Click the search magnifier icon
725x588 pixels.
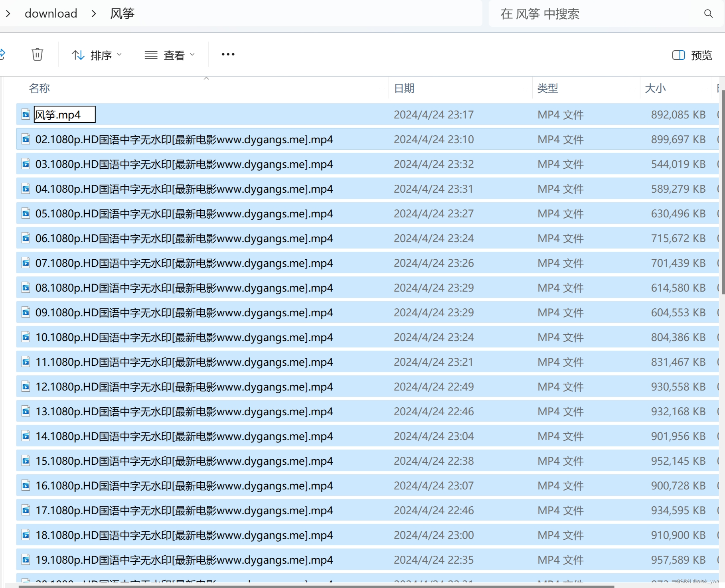(x=708, y=14)
